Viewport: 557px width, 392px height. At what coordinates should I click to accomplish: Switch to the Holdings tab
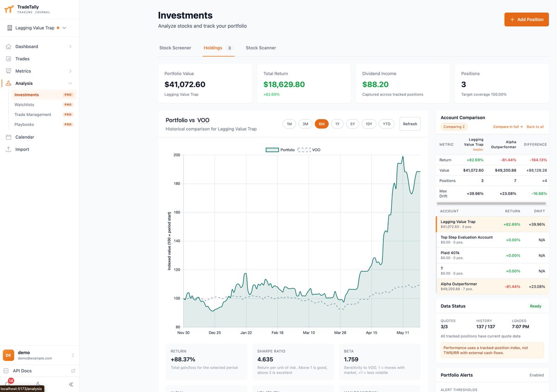pos(218,48)
